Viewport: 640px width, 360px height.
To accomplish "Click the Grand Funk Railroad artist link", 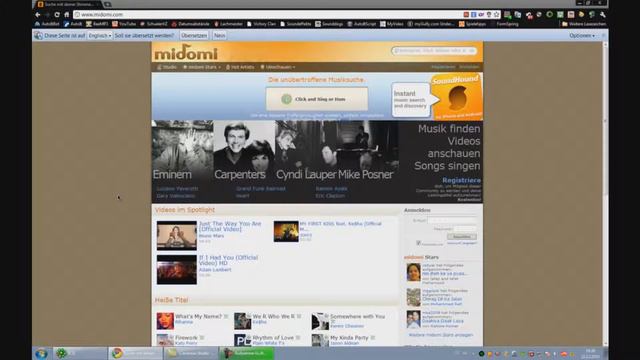I will click(260, 189).
